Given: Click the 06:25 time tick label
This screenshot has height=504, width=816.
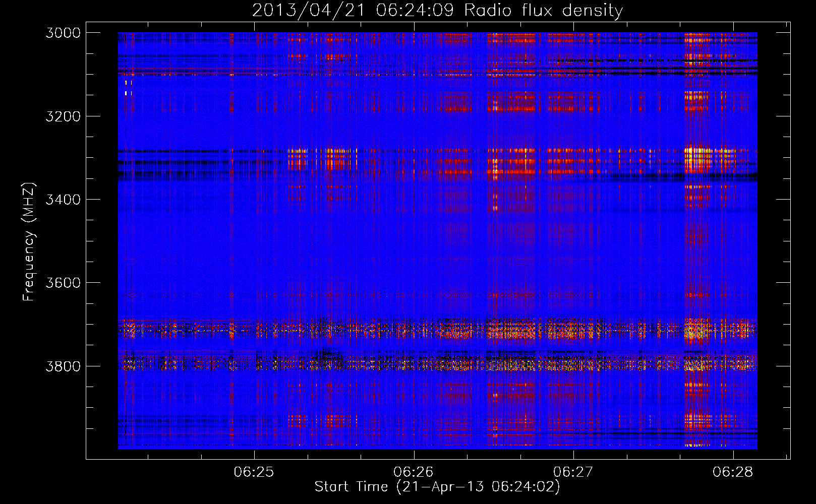Looking at the screenshot, I should click(254, 472).
